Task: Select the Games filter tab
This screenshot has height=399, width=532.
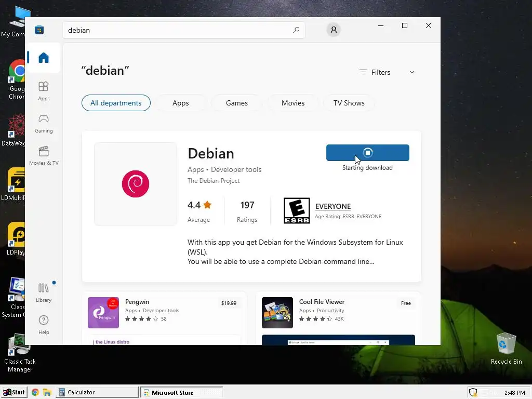Action: [x=237, y=103]
